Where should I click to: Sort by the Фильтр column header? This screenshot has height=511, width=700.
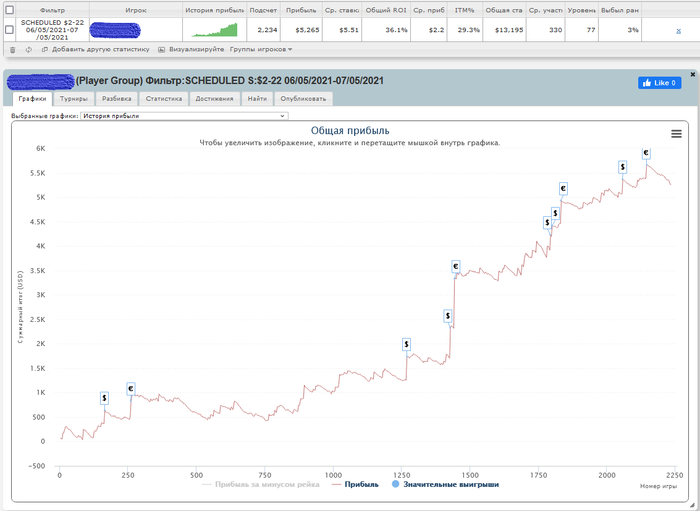(x=52, y=10)
